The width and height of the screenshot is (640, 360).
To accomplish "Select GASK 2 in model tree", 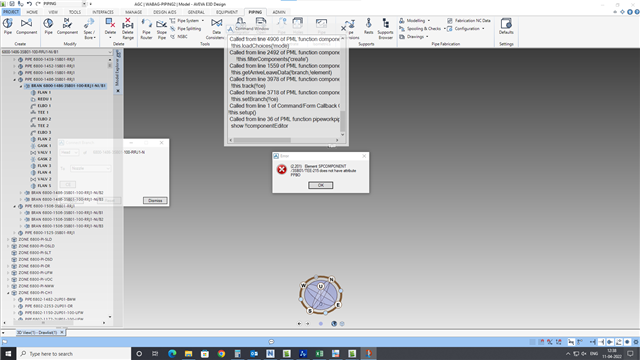I will coord(44,159).
